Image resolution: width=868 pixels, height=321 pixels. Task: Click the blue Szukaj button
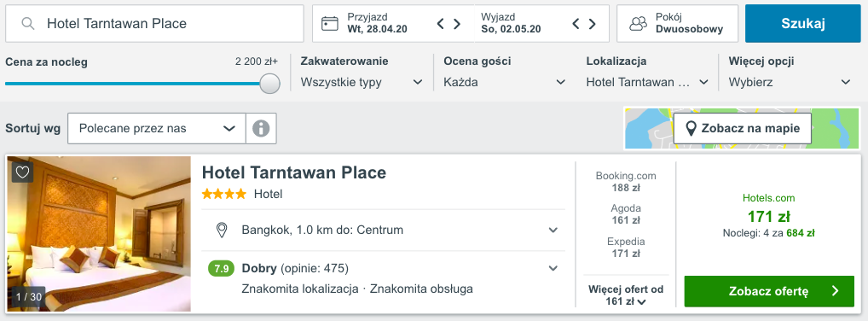pos(802,23)
